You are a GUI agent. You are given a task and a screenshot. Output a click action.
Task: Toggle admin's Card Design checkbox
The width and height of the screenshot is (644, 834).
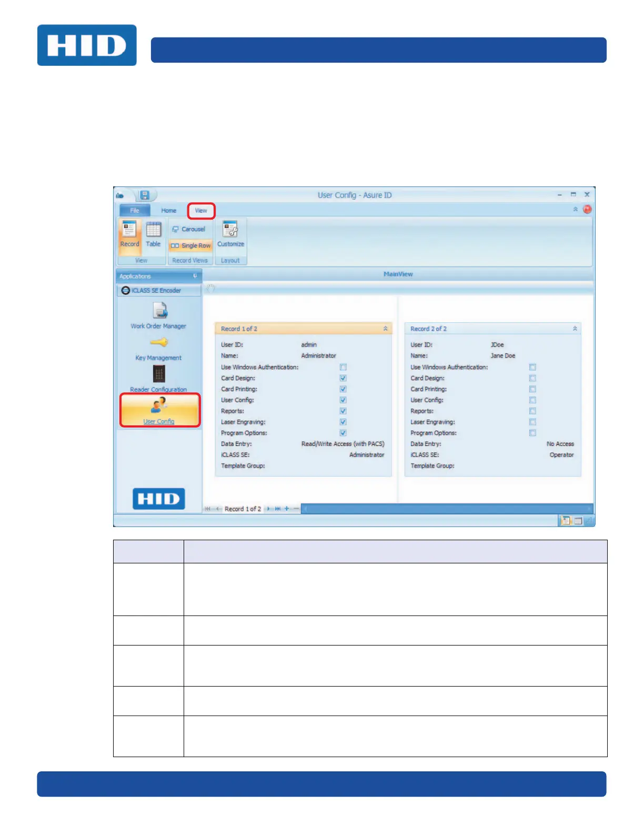[x=343, y=379]
